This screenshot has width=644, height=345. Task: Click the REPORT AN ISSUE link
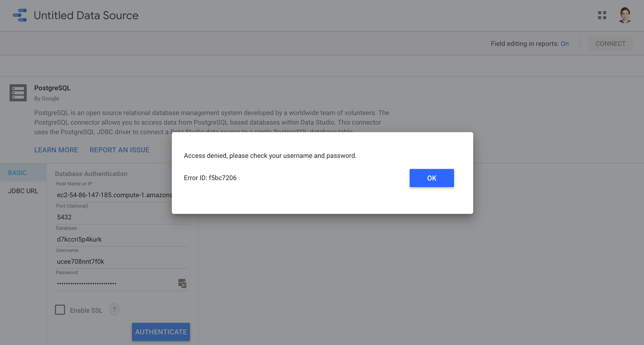[x=119, y=150]
